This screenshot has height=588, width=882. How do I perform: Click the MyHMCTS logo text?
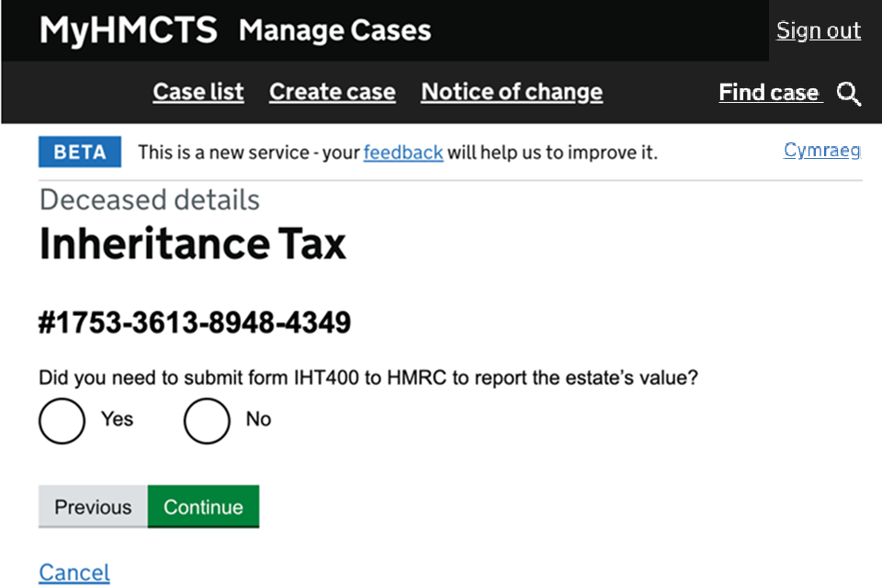click(x=128, y=30)
